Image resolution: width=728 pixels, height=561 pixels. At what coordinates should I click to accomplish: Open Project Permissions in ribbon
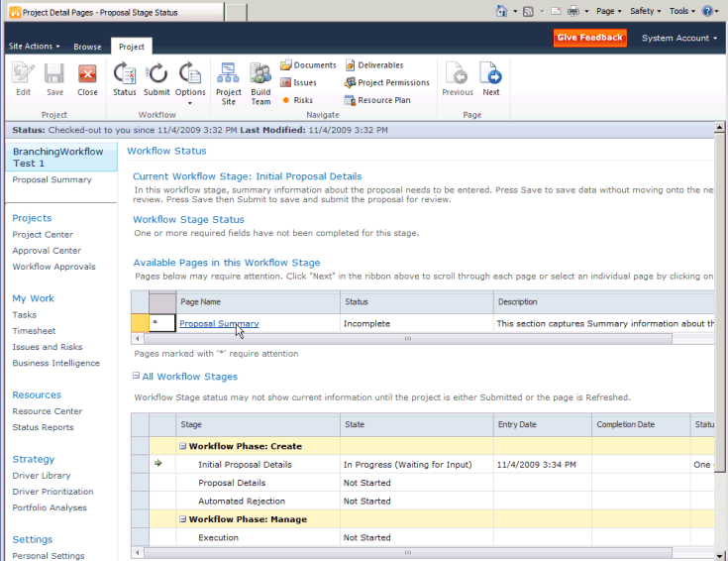pos(386,82)
